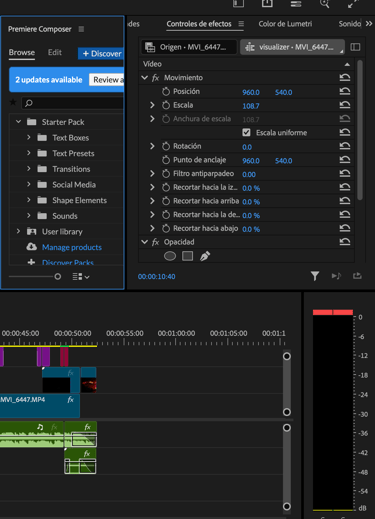Open the Manage products cloud icon

[x=32, y=247]
